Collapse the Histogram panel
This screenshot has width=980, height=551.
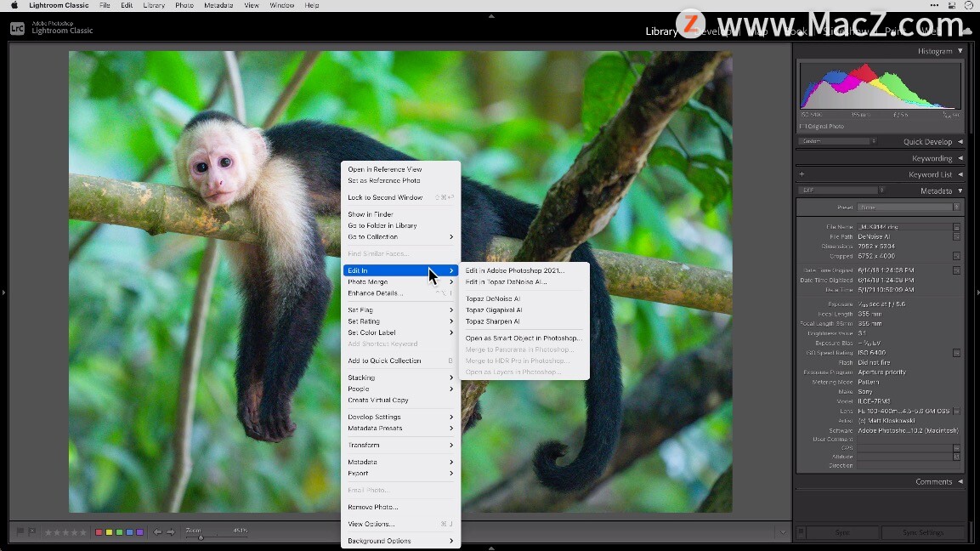tap(960, 51)
